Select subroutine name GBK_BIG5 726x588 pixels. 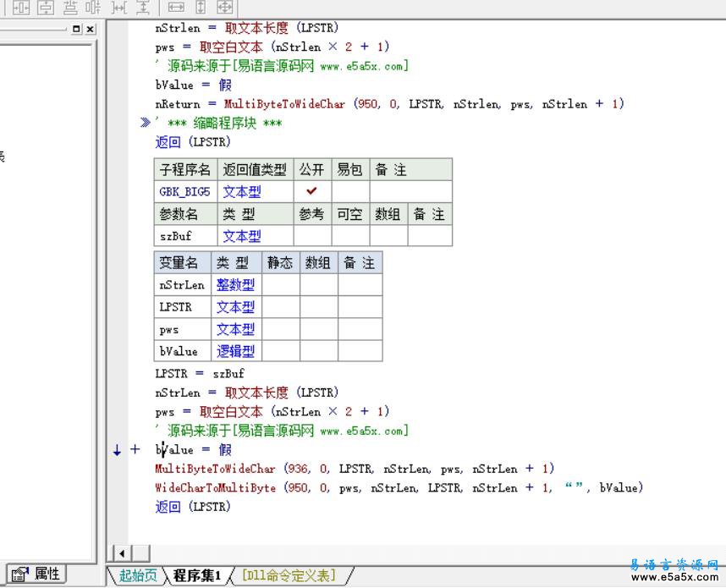[184, 191]
